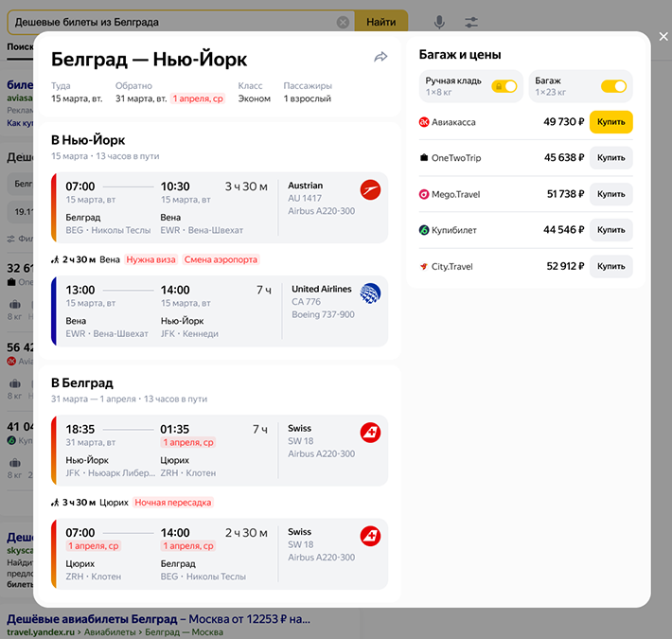The height and width of the screenshot is (639, 672).
Task: Buy ticket from Купибилет
Action: click(611, 230)
